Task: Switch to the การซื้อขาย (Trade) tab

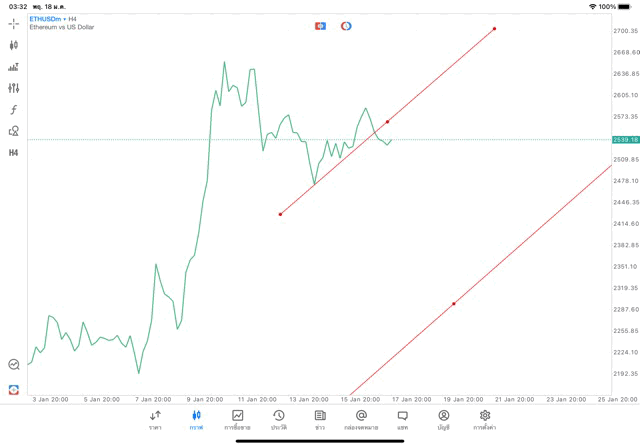Action: [x=237, y=419]
